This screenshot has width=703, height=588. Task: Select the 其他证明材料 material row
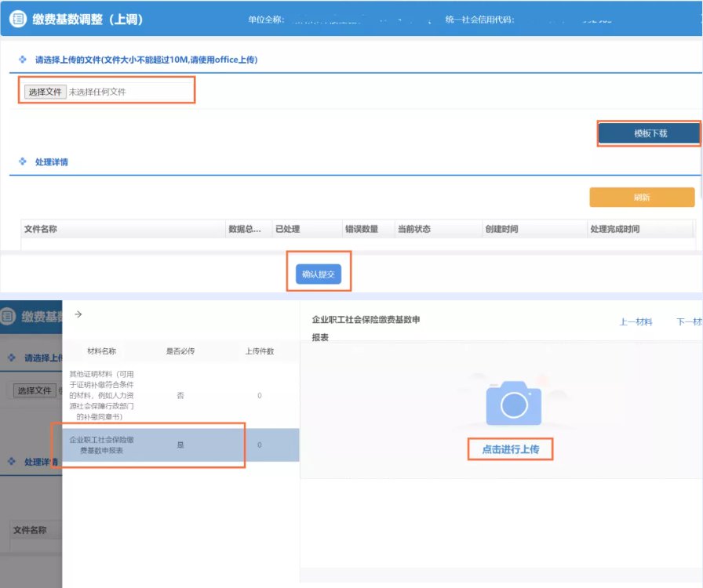(180, 395)
